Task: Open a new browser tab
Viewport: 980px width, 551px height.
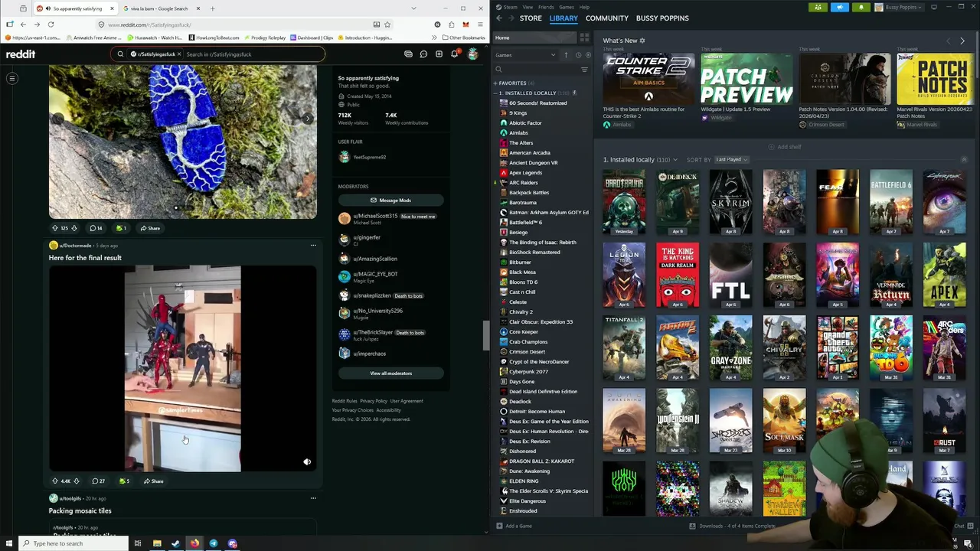Action: [212, 8]
